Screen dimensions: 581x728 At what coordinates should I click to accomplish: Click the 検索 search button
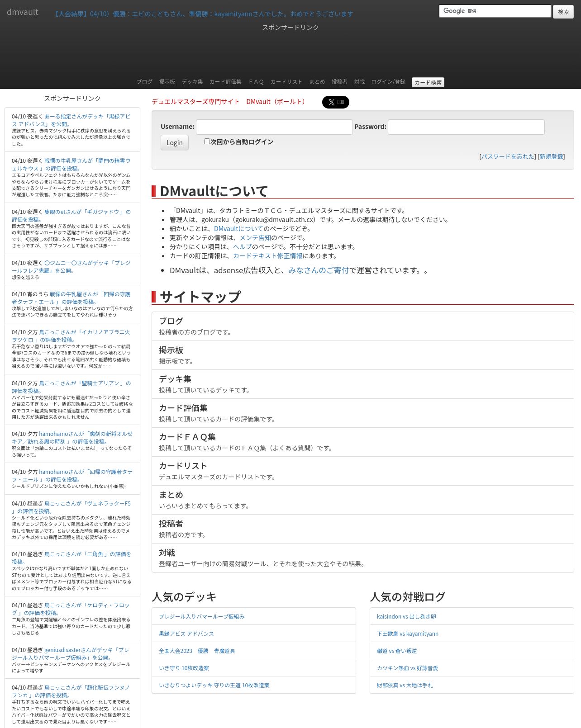tap(563, 12)
